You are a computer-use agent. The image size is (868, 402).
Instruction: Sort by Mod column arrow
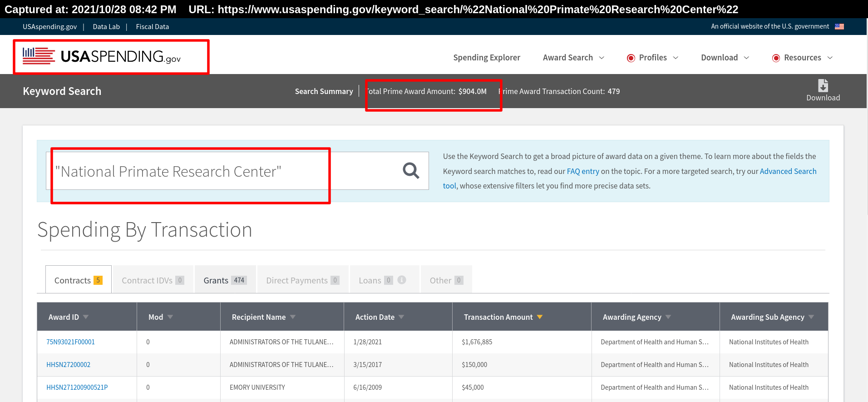[x=170, y=317]
